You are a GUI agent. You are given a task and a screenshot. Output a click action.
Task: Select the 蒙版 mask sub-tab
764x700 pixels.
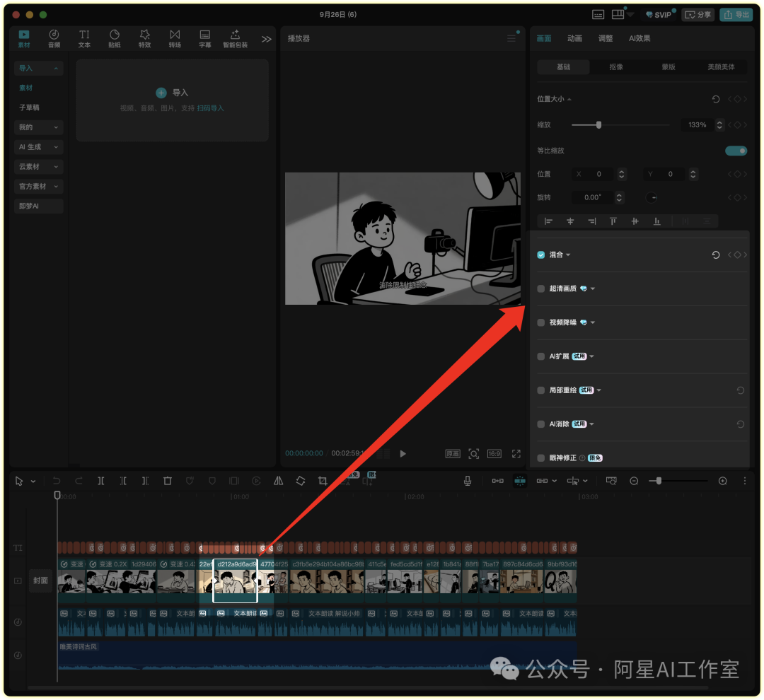coord(668,66)
